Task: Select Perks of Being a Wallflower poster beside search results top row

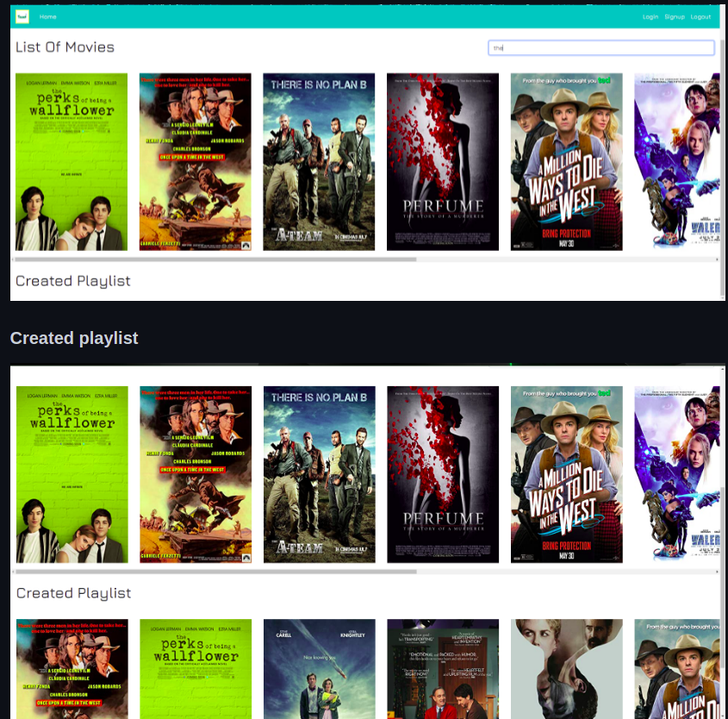Action: tap(72, 161)
